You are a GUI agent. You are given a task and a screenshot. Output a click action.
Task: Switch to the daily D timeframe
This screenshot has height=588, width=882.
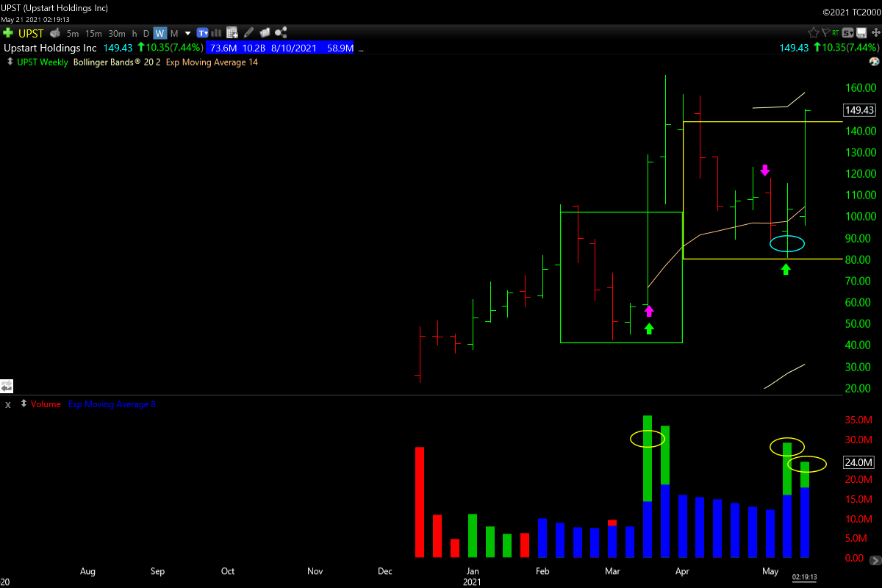tap(146, 33)
